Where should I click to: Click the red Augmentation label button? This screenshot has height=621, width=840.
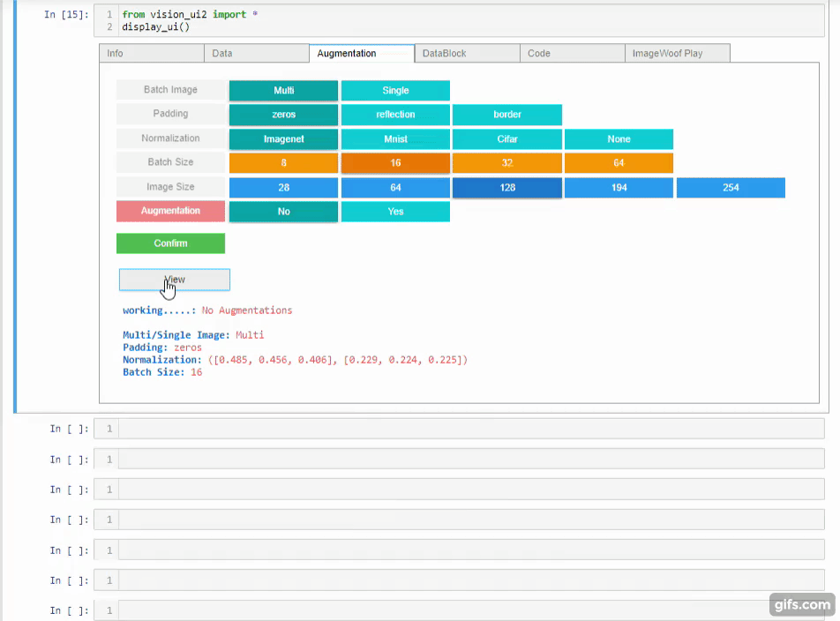171,211
